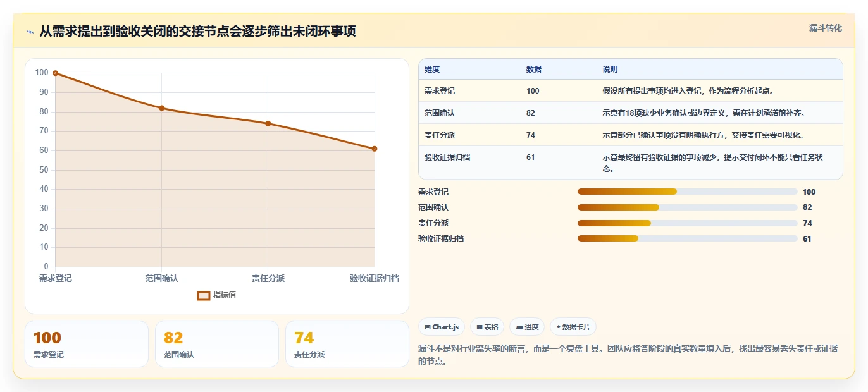
Task: Click the x-axis label 需求登记
Action: (56, 278)
